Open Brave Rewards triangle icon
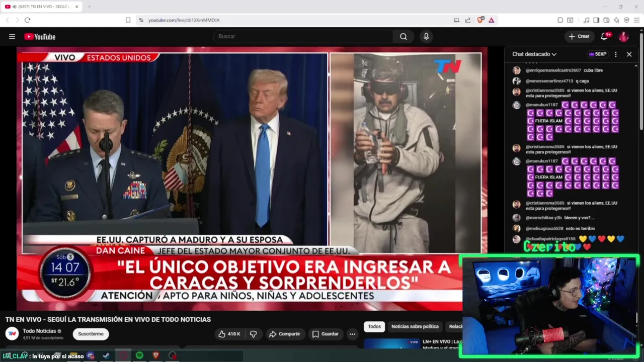 pyautogui.click(x=491, y=20)
